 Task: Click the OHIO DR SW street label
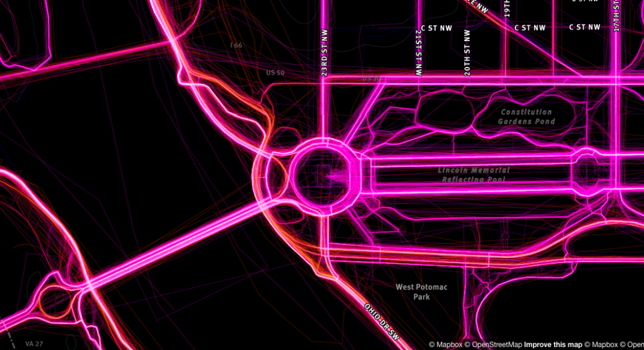pos(382,322)
